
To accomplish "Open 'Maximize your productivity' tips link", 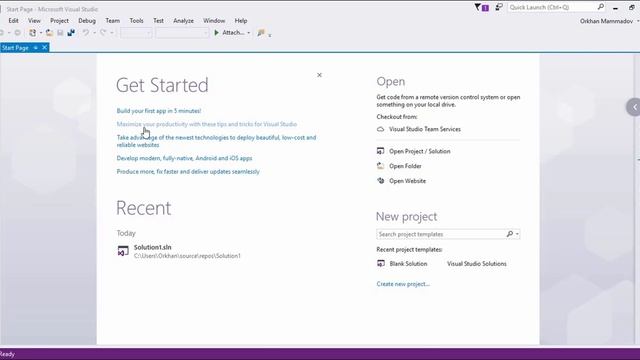I will point(207,124).
